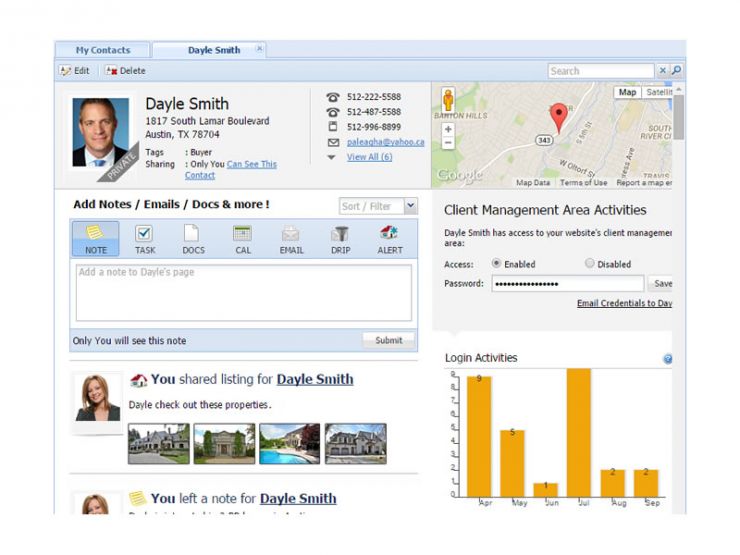The width and height of the screenshot is (740, 555).
Task: Select the Enabled access radio button
Action: (496, 264)
